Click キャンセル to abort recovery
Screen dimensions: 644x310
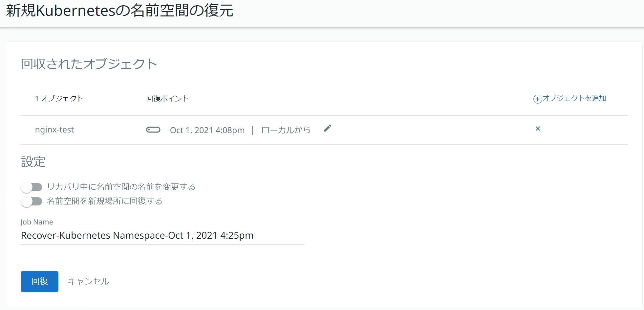coord(89,281)
